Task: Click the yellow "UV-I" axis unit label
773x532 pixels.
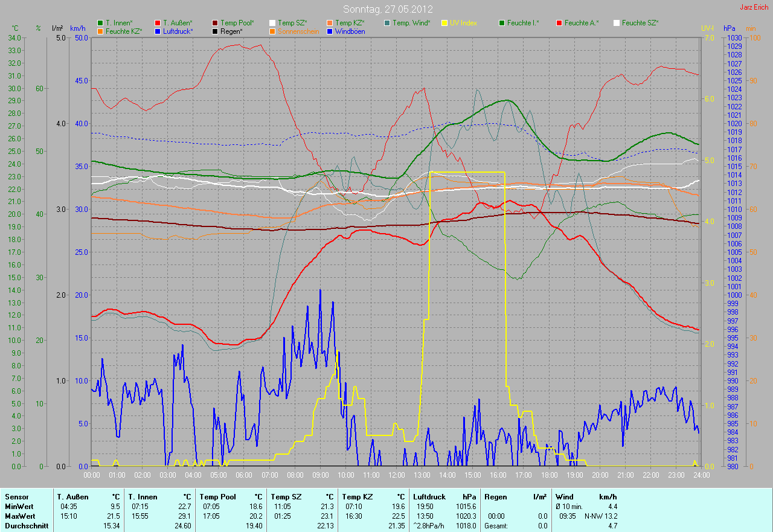Action: pyautogui.click(x=707, y=28)
